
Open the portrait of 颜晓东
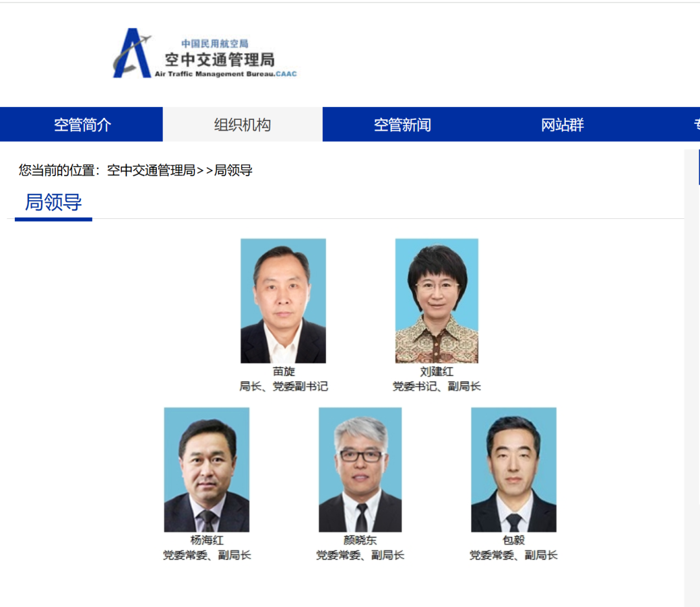click(360, 470)
